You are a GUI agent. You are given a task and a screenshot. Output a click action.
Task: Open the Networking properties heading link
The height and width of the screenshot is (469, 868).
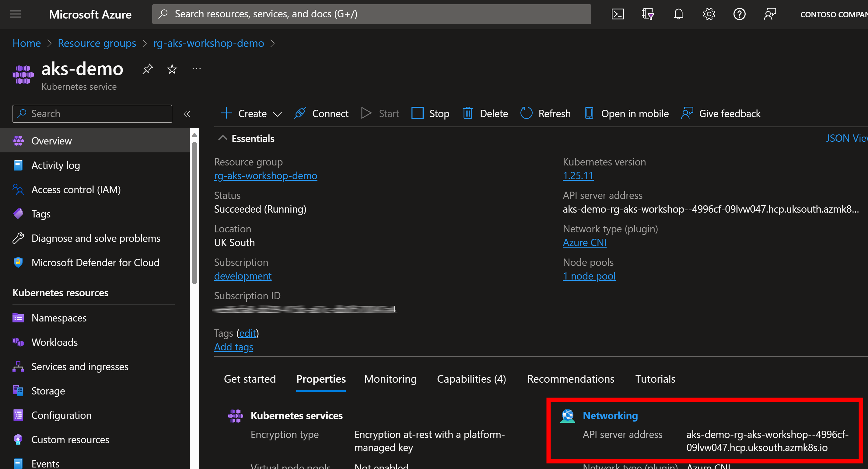[x=610, y=416]
